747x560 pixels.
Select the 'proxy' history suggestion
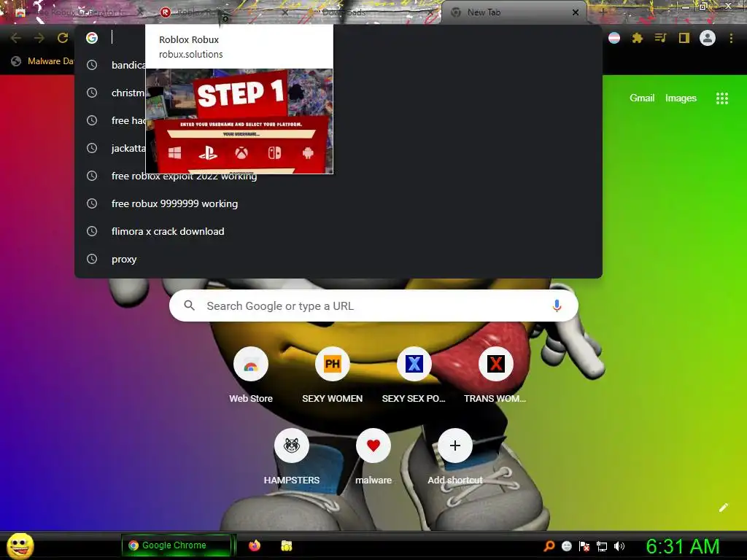(338, 259)
